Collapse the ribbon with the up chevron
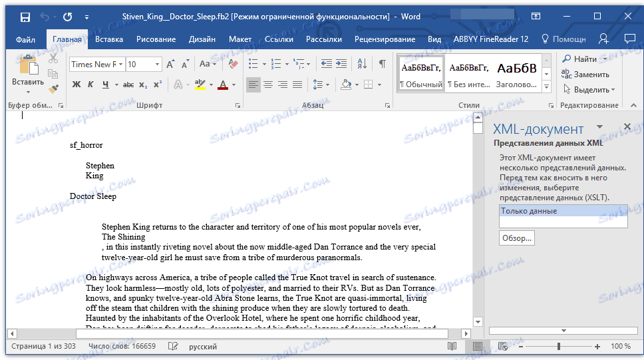The height and width of the screenshot is (360, 644). pos(634,105)
